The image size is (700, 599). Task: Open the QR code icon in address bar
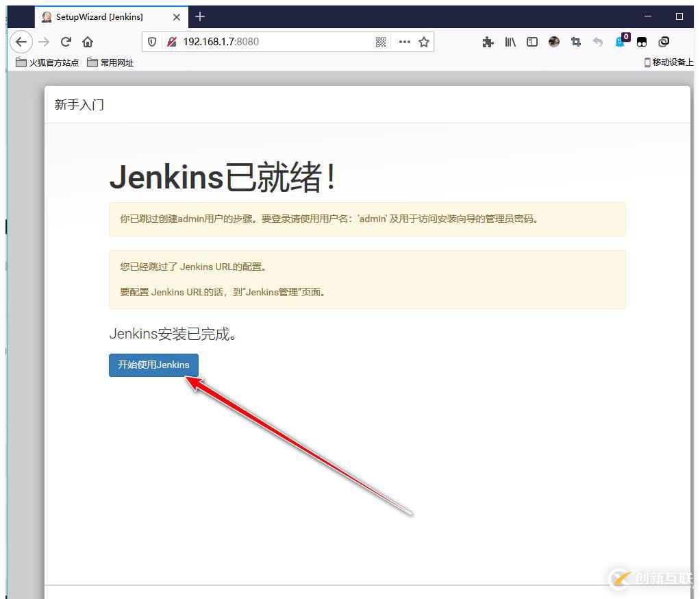click(381, 42)
